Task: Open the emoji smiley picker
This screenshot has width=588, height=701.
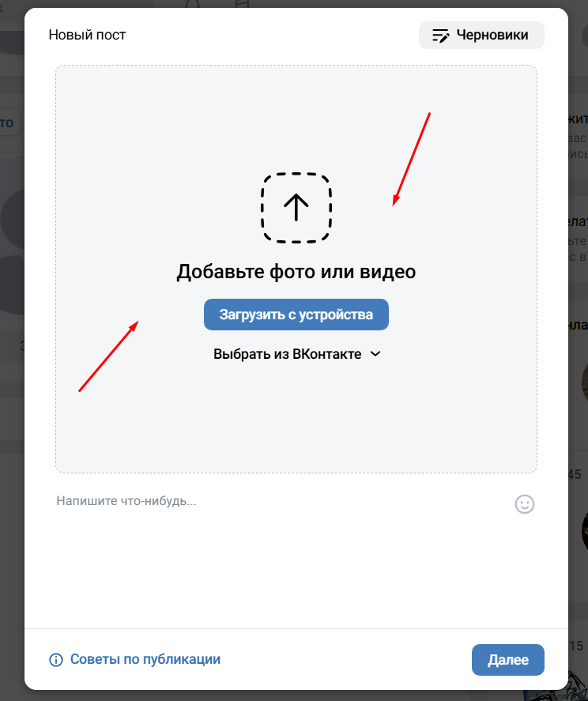Action: 525,504
